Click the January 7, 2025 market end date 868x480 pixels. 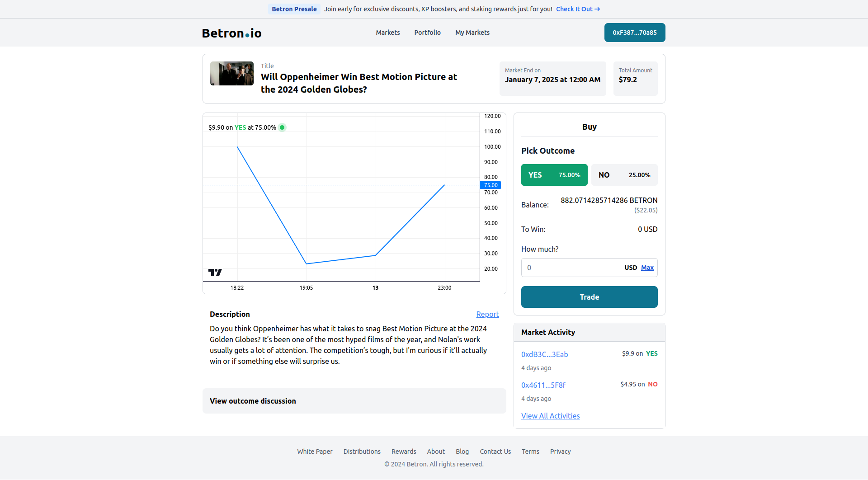click(x=552, y=80)
